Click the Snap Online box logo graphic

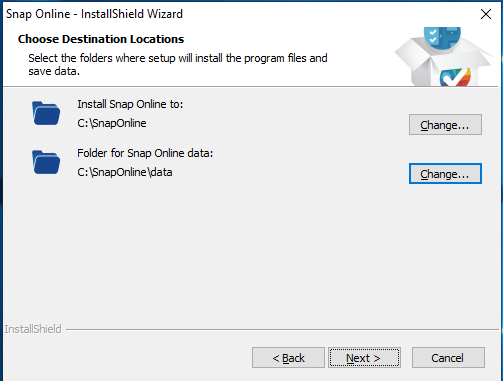[x=443, y=57]
